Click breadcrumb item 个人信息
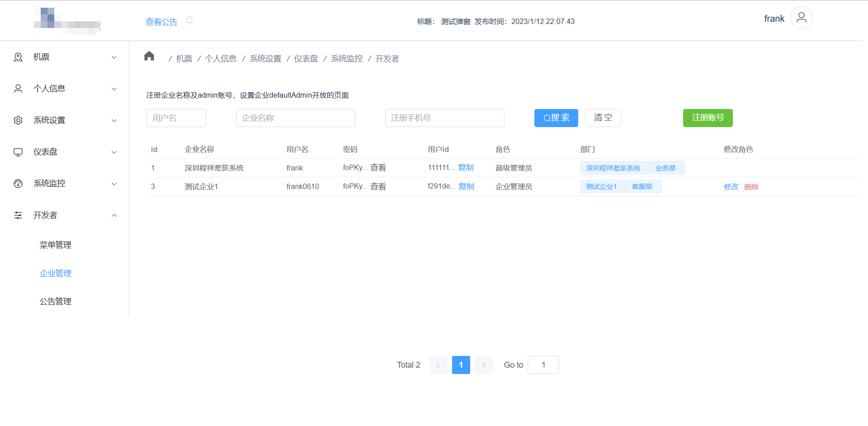Screen dimensions: 868x426 (221, 59)
